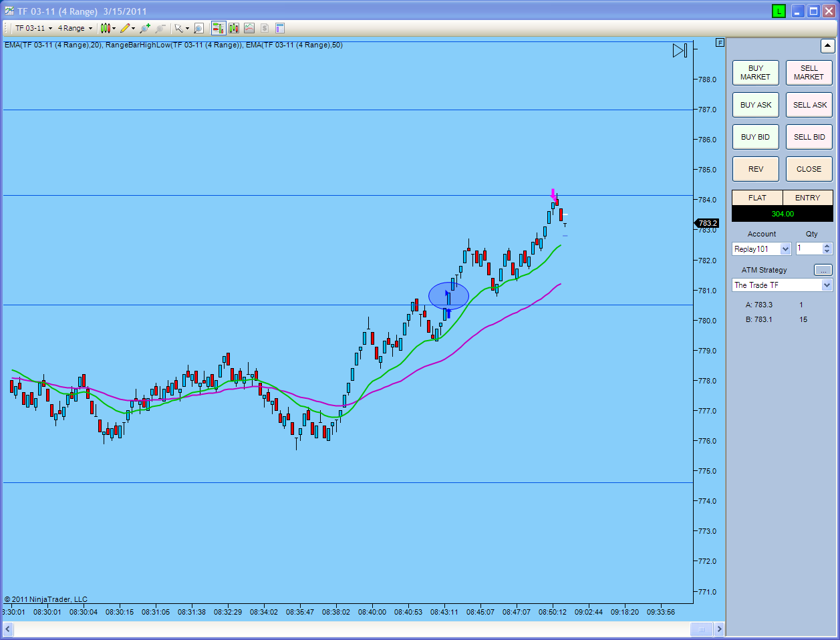Click the REV reverse position button

click(755, 169)
